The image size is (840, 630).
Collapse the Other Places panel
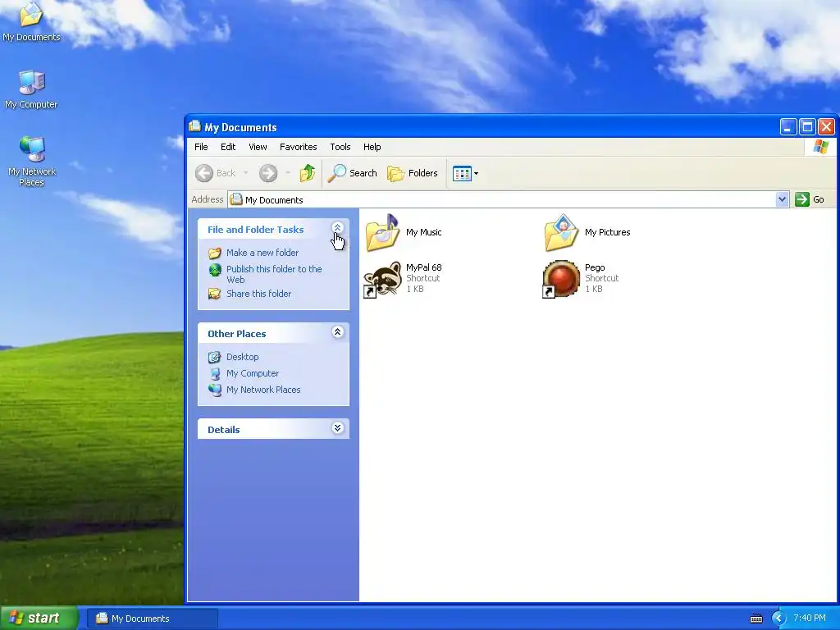[337, 332]
